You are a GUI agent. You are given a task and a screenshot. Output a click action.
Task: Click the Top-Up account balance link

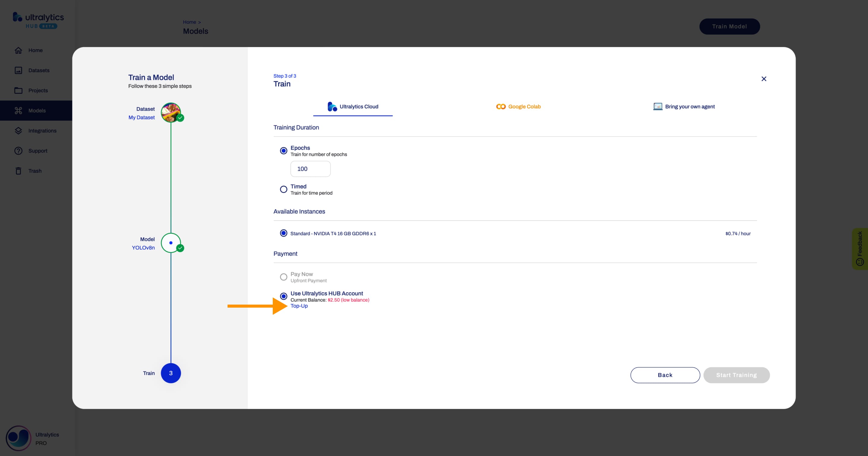coord(298,306)
